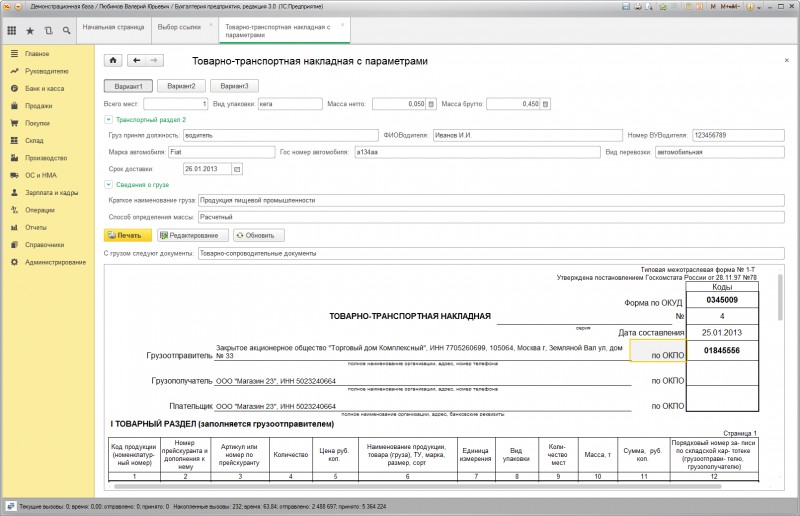This screenshot has width=800, height=516.
Task: Collapse the Сведения о грузе group
Action: coord(108,185)
